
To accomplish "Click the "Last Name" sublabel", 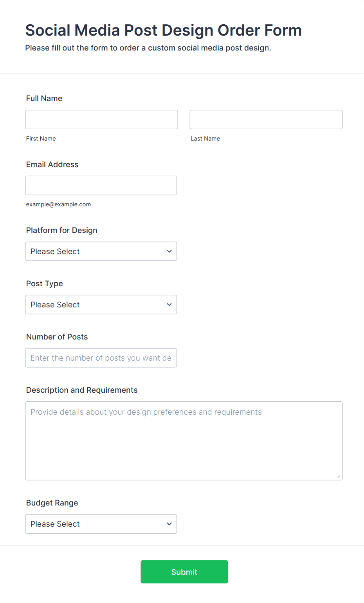I will pyautogui.click(x=205, y=139).
